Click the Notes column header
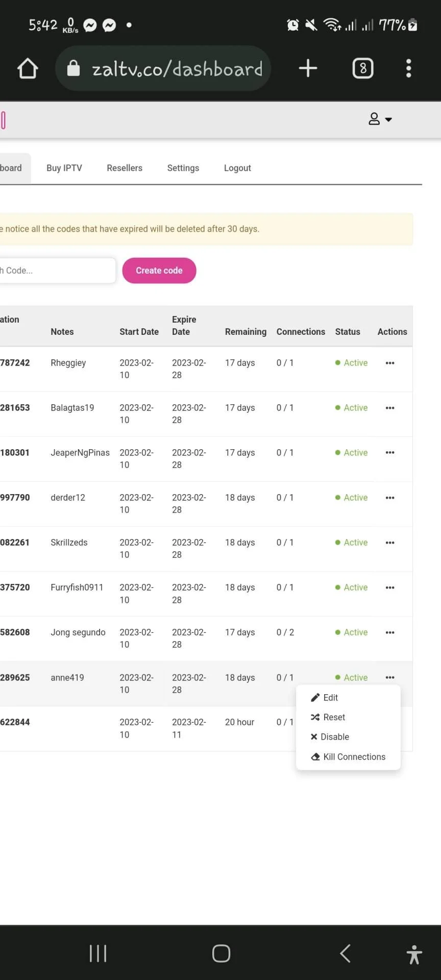Image resolution: width=441 pixels, height=980 pixels. coord(62,332)
